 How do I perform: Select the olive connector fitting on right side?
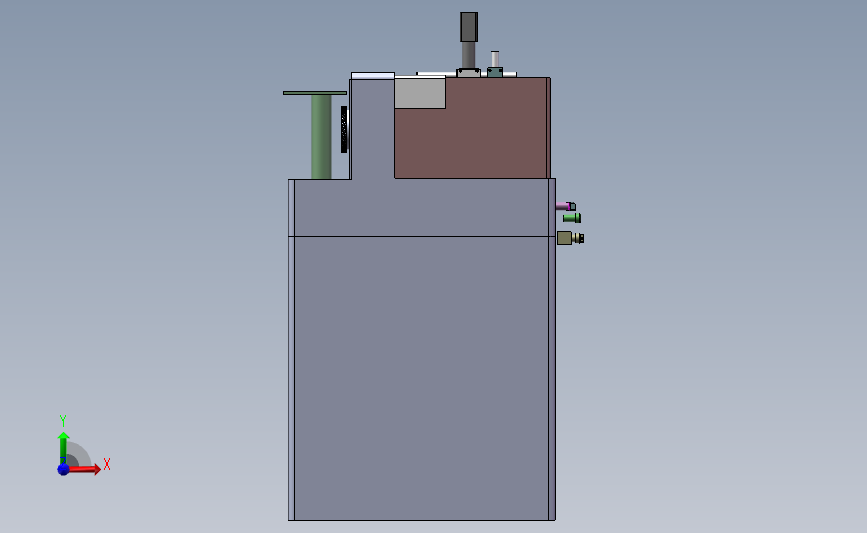(571, 238)
